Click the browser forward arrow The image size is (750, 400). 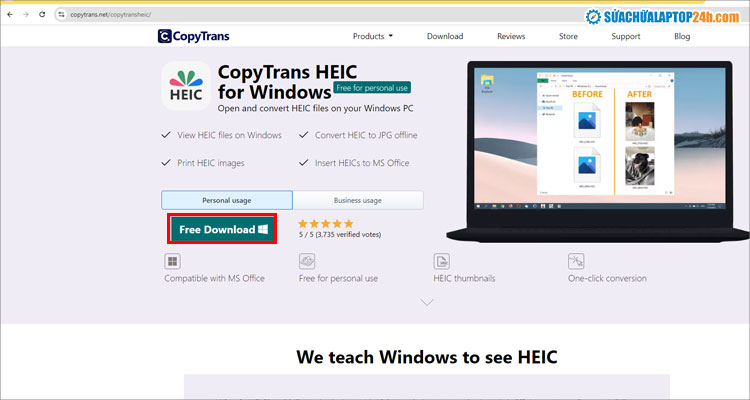click(x=25, y=14)
